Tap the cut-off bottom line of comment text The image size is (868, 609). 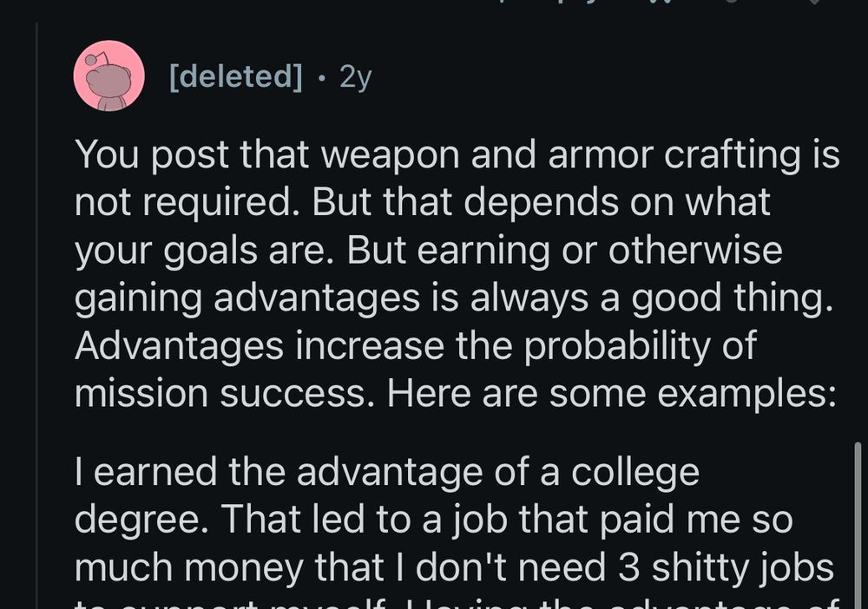(451, 604)
